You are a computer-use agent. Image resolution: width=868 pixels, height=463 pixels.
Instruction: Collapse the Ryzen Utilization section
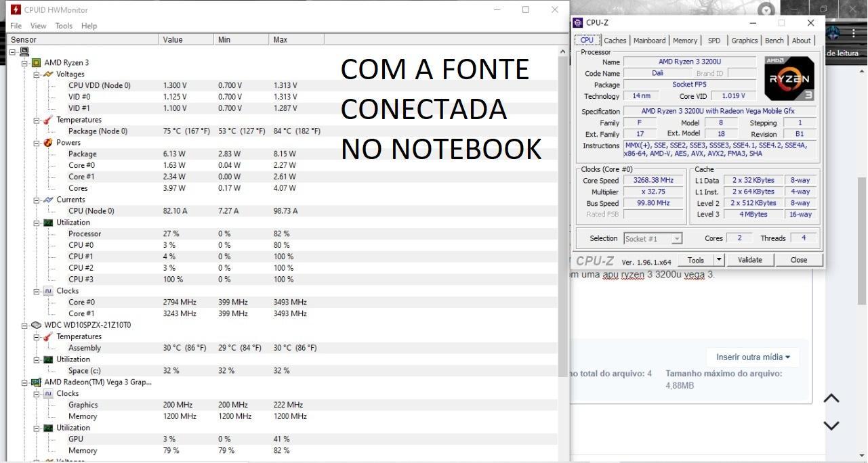point(37,223)
